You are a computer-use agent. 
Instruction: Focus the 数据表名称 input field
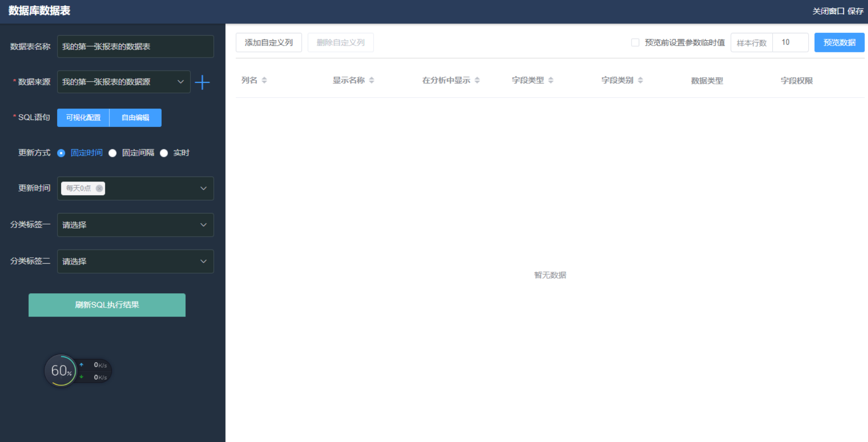135,47
